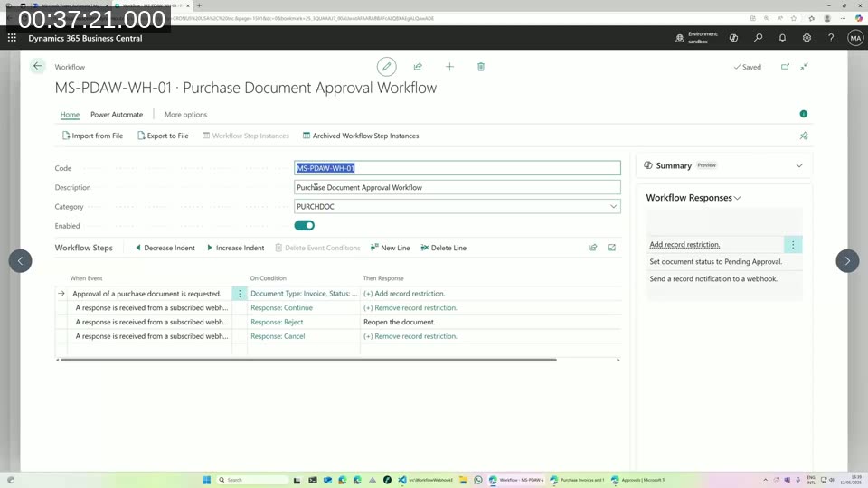Click the green info circle icon

point(803,114)
